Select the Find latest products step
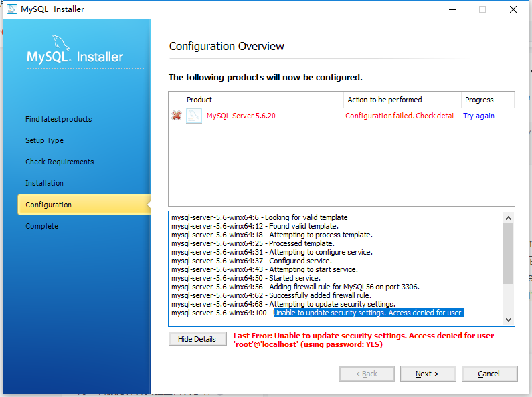Screen dimensions: 532x397 [59, 119]
